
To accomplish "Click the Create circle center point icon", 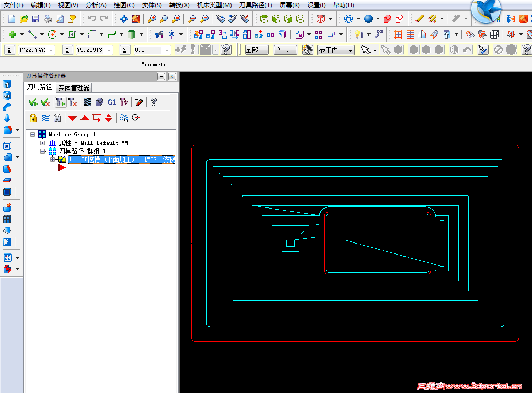I will (52, 34).
